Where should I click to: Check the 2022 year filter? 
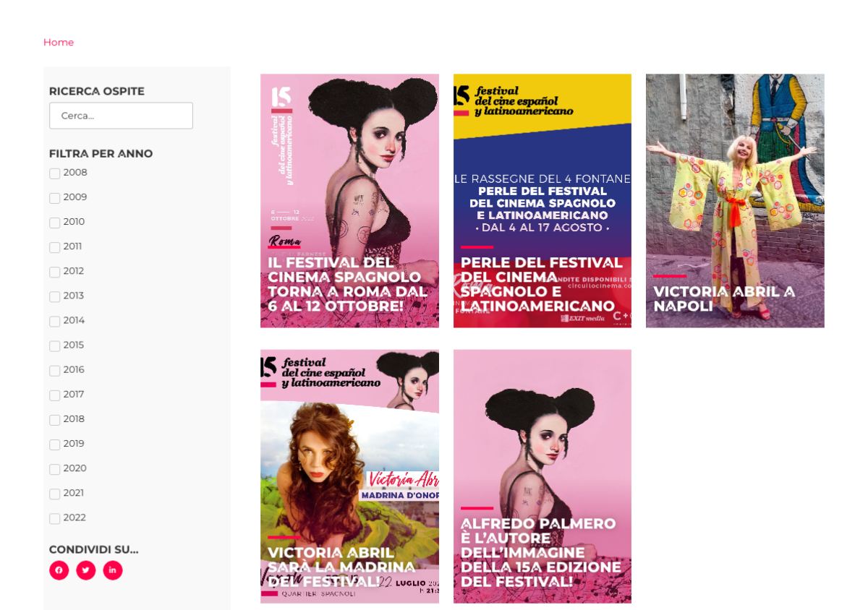pos(55,518)
